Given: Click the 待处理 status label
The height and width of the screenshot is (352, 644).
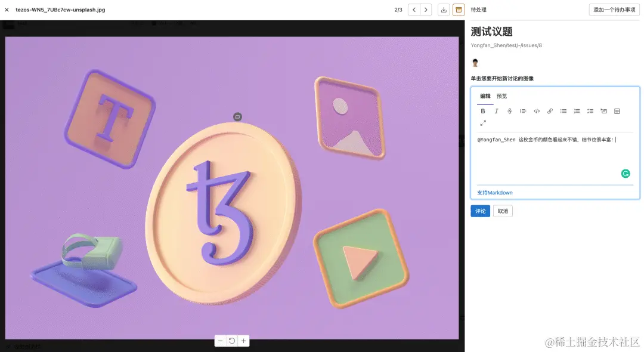Looking at the screenshot, I should pos(478,10).
